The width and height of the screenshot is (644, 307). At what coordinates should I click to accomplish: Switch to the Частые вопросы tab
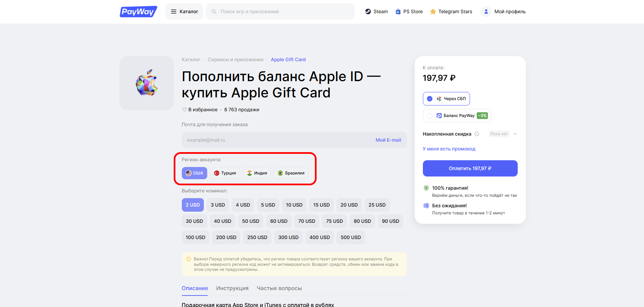pyautogui.click(x=279, y=288)
